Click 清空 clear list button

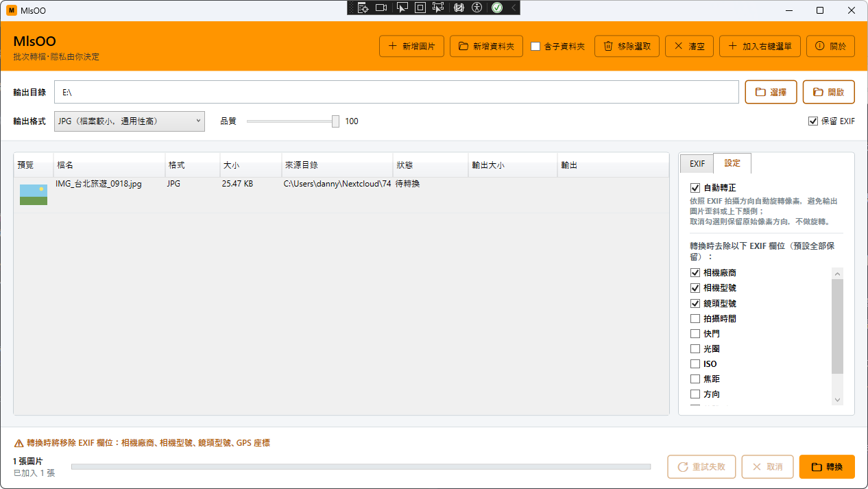click(x=689, y=46)
